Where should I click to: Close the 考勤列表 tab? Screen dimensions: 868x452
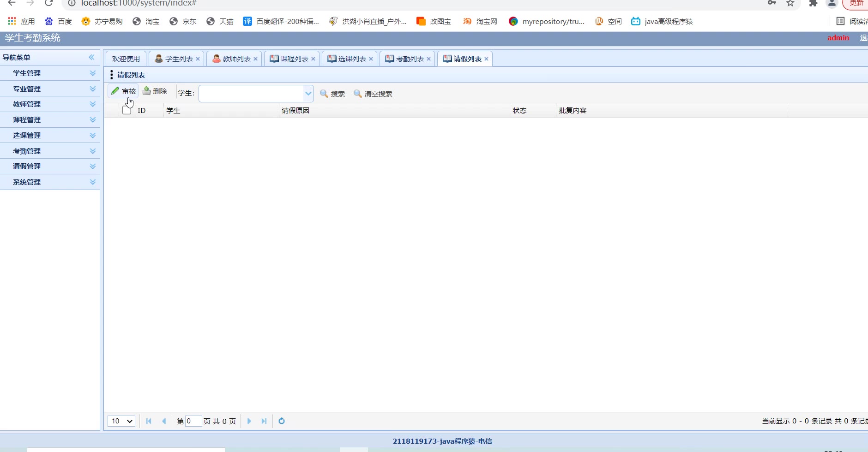[x=428, y=59]
